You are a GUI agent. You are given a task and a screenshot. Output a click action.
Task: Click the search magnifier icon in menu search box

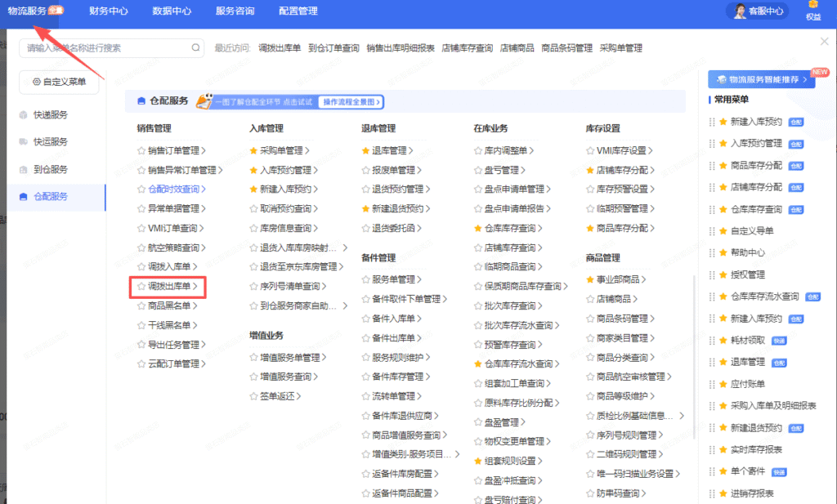coord(195,48)
